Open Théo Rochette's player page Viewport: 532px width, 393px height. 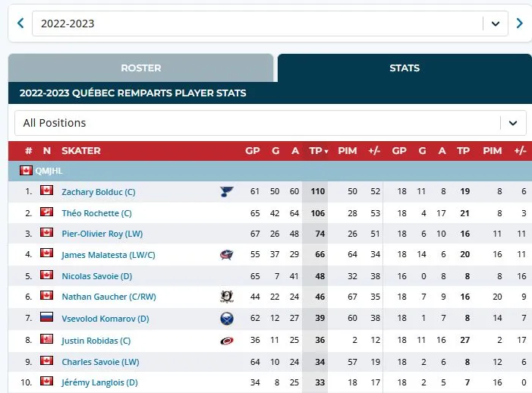tap(96, 214)
